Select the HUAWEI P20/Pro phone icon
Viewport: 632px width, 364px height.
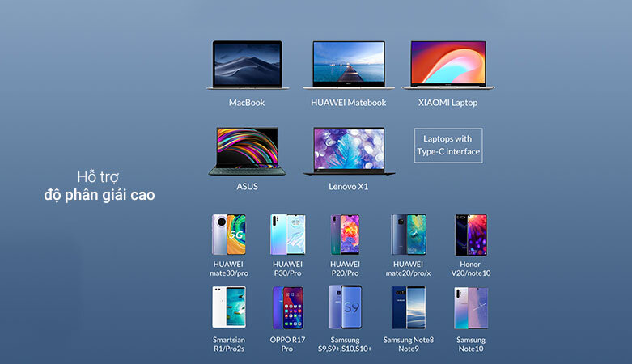[346, 235]
